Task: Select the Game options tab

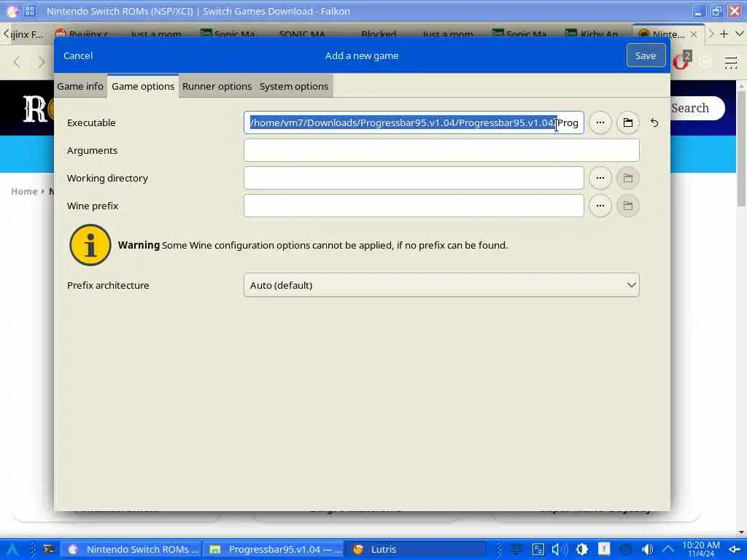Action: tap(143, 86)
